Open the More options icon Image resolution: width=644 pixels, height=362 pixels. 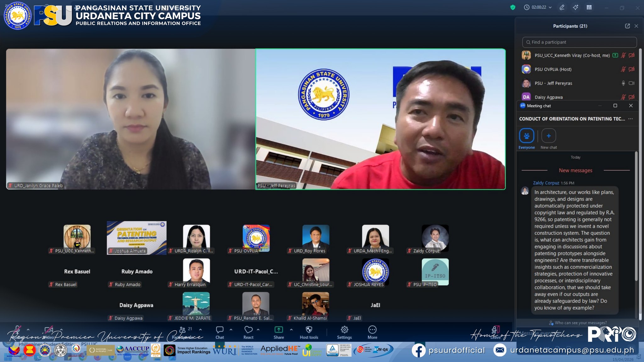tap(372, 330)
